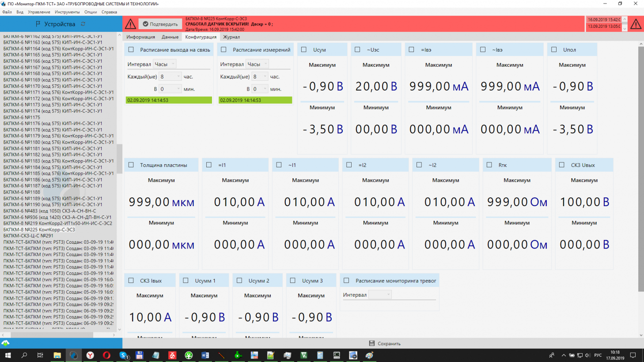Open the Файл menu
This screenshot has height=362, width=644.
[7, 12]
